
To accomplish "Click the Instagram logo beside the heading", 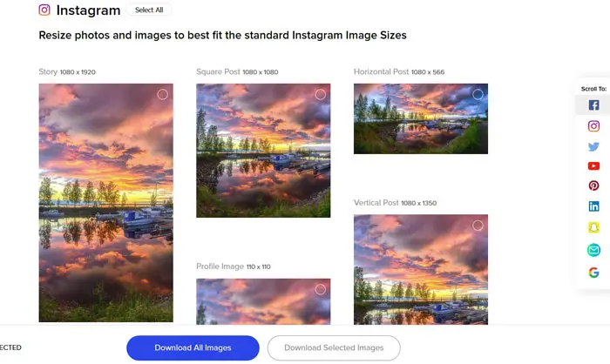I will pyautogui.click(x=44, y=10).
